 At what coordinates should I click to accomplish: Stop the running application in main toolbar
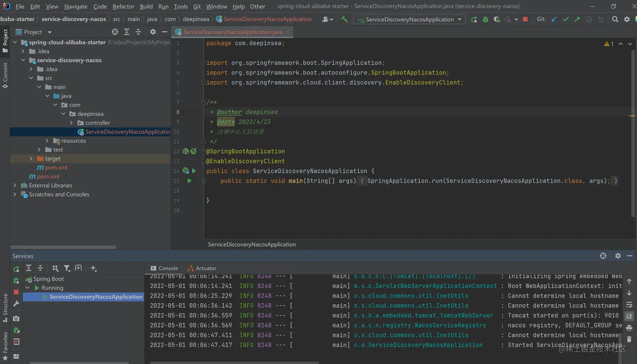click(525, 19)
